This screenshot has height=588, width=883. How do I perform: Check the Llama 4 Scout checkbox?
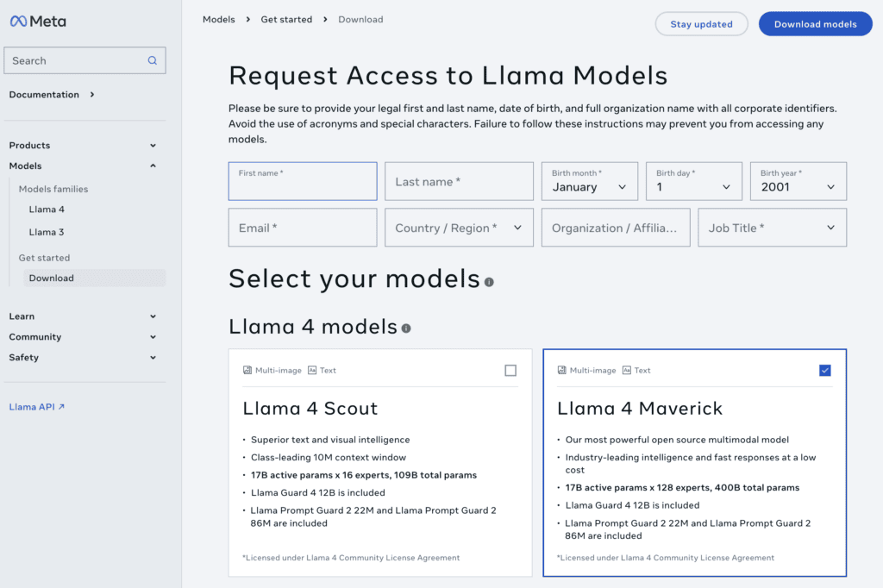tap(510, 370)
